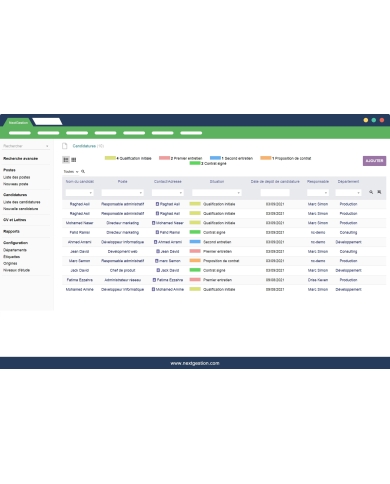Open Rapports in the sidebar
The image size is (390, 484).
point(11,231)
